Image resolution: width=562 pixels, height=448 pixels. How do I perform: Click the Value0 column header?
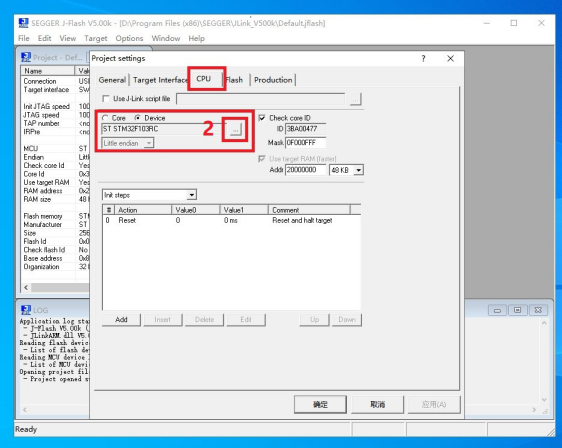196,210
